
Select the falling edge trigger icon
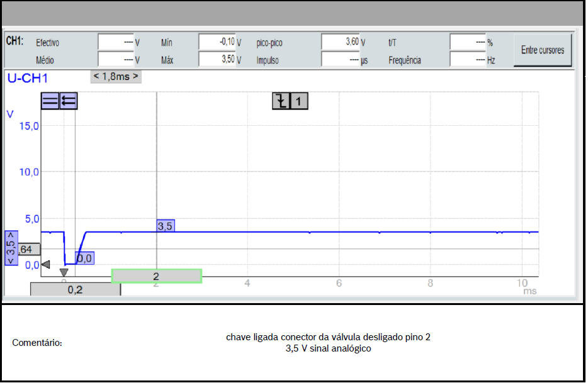[281, 101]
